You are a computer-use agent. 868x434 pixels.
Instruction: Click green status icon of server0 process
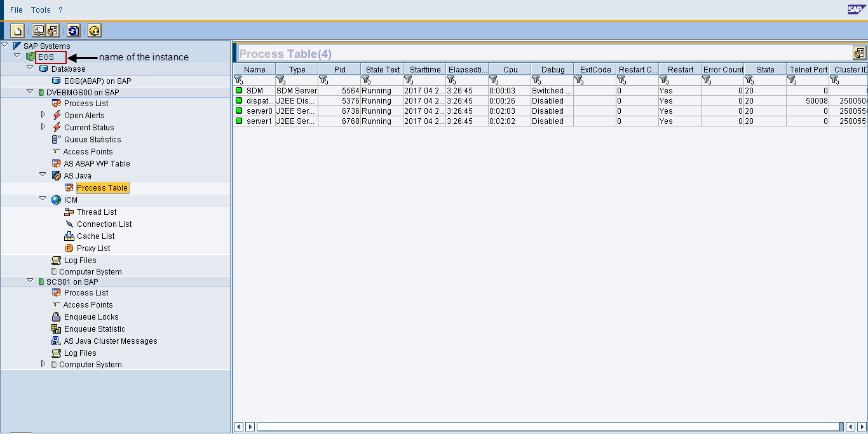click(239, 111)
